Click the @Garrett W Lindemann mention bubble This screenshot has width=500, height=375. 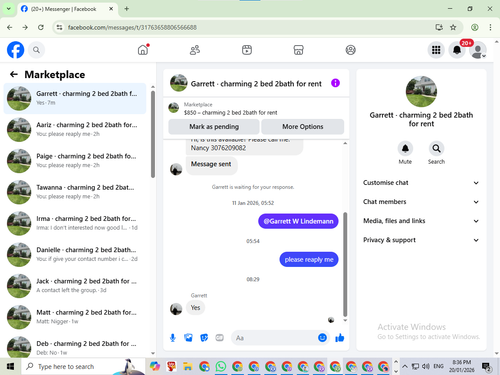click(298, 221)
